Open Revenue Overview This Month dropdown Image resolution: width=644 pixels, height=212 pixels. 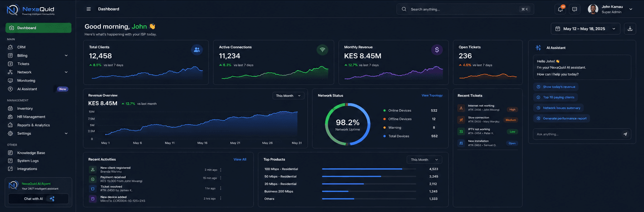(288, 96)
